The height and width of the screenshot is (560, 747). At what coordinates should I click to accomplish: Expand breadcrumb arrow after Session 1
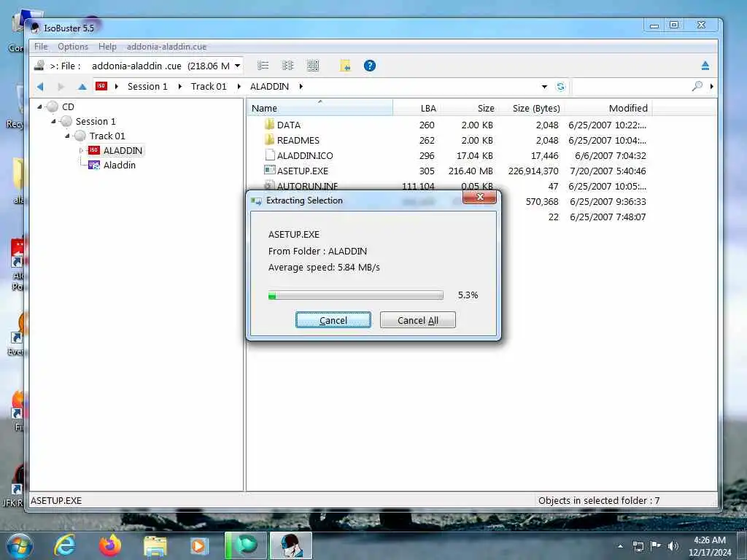[x=179, y=86]
